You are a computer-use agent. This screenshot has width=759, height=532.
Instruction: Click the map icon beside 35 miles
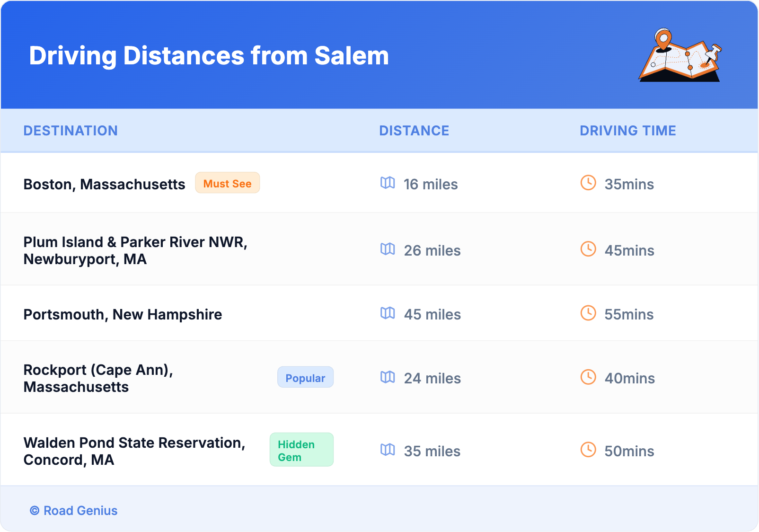(x=388, y=450)
